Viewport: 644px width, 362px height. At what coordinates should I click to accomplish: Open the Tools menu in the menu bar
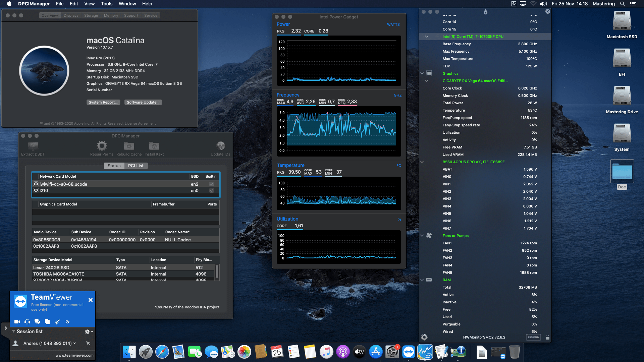[106, 4]
